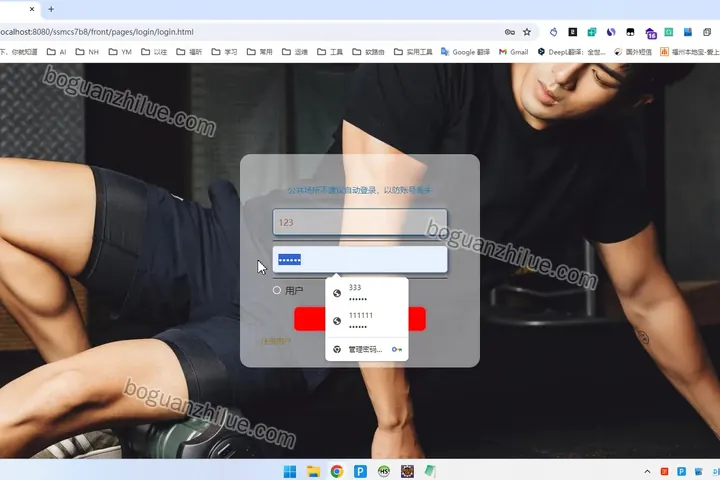The height and width of the screenshot is (480, 720).
Task: Show hidden system tray icons
Action: 647,472
